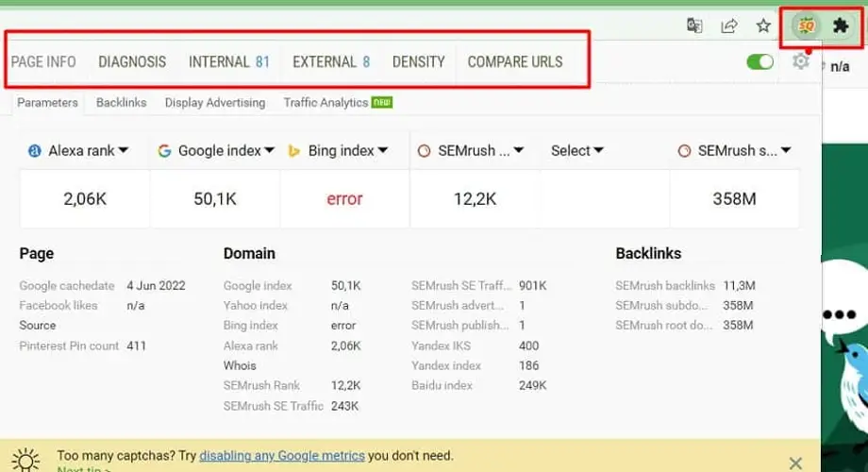Image resolution: width=868 pixels, height=472 pixels.
Task: Open the INTERNAL 81 links tab
Action: [x=228, y=61]
